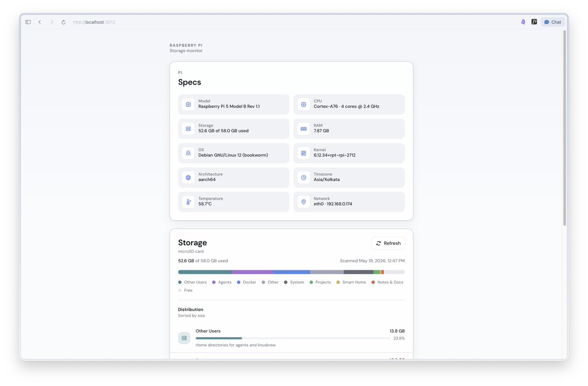Image resolution: width=588 pixels, height=386 pixels.
Task: Select the Other legend entry
Action: tap(270, 282)
